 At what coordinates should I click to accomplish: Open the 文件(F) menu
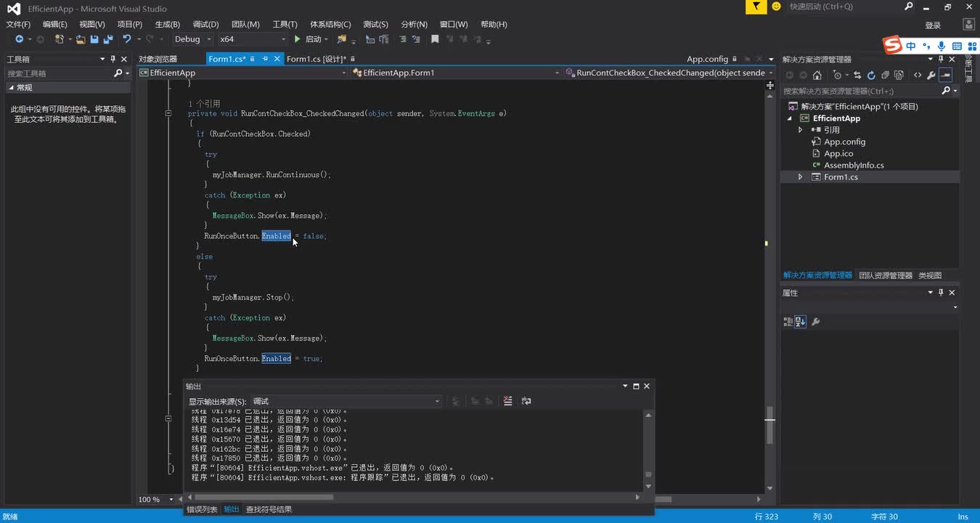pyautogui.click(x=18, y=24)
